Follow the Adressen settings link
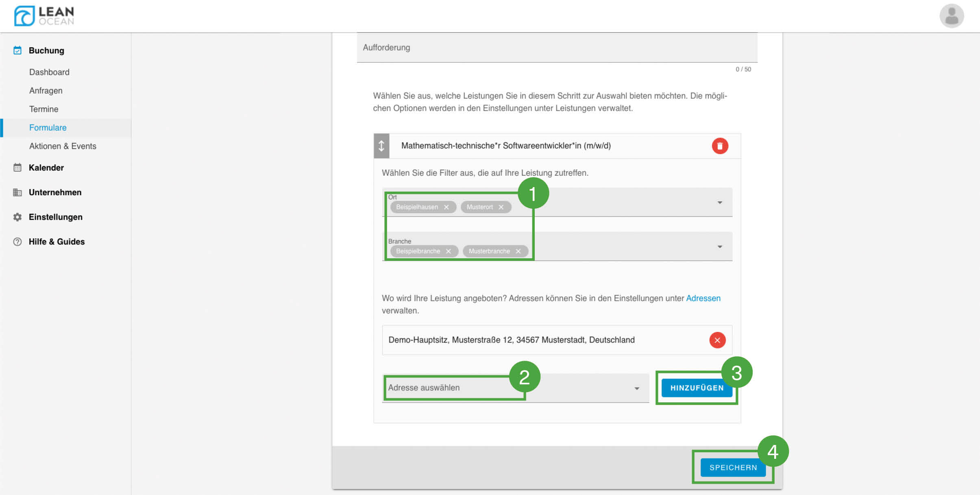Image resolution: width=980 pixels, height=495 pixels. point(703,298)
